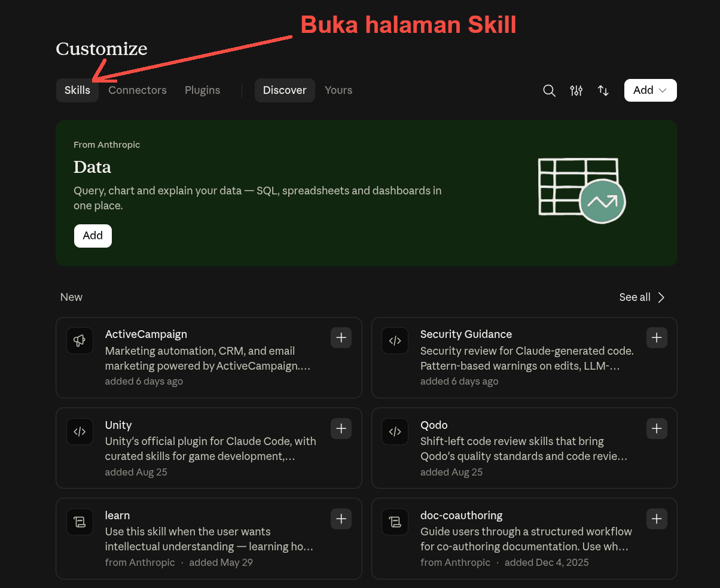Viewport: 720px width, 588px height.
Task: Click the doc-coauthoring scroll icon
Action: (x=395, y=522)
